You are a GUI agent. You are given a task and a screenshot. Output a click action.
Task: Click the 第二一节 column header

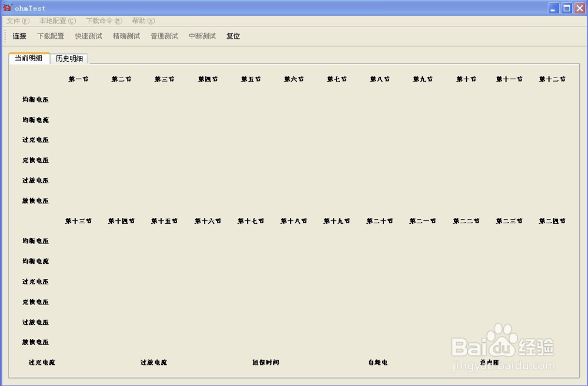point(423,221)
